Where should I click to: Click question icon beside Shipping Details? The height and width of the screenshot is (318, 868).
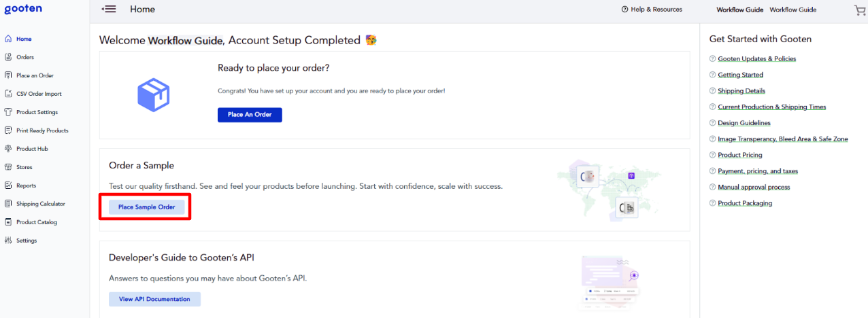712,91
